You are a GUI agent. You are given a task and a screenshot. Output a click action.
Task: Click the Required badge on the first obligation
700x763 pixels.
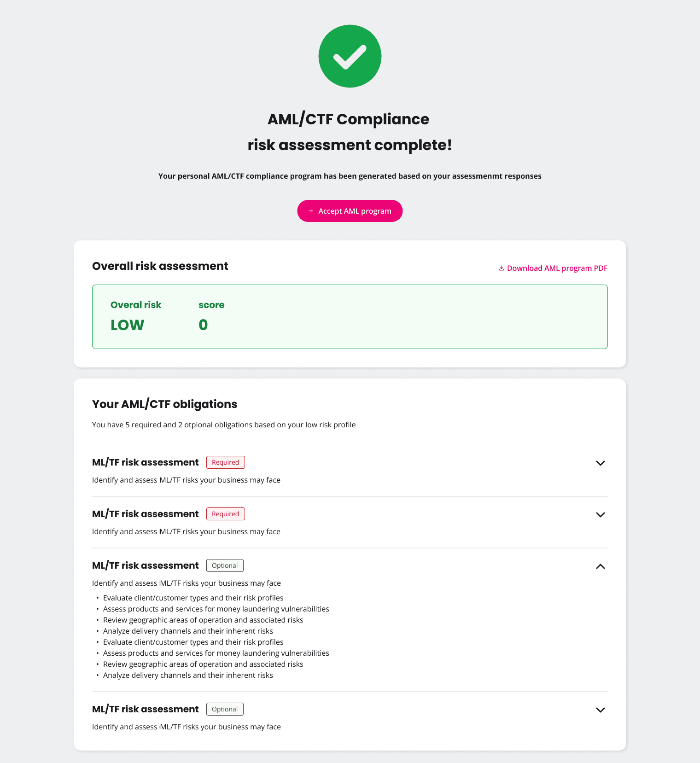pyautogui.click(x=225, y=462)
